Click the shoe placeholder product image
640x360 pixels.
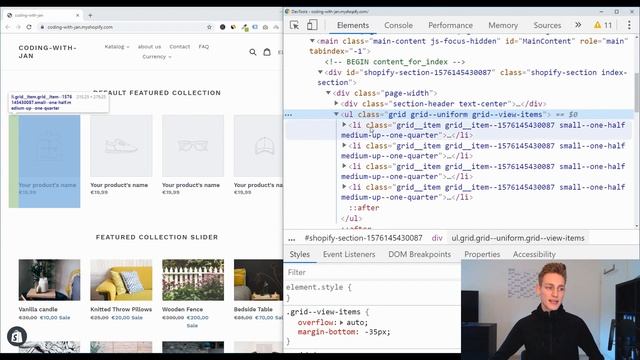(x=121, y=146)
